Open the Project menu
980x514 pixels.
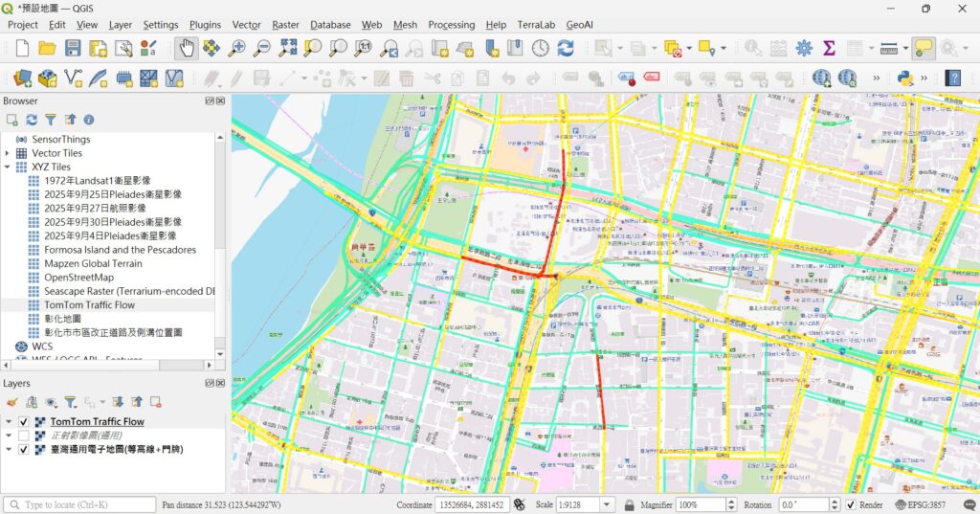pos(23,24)
